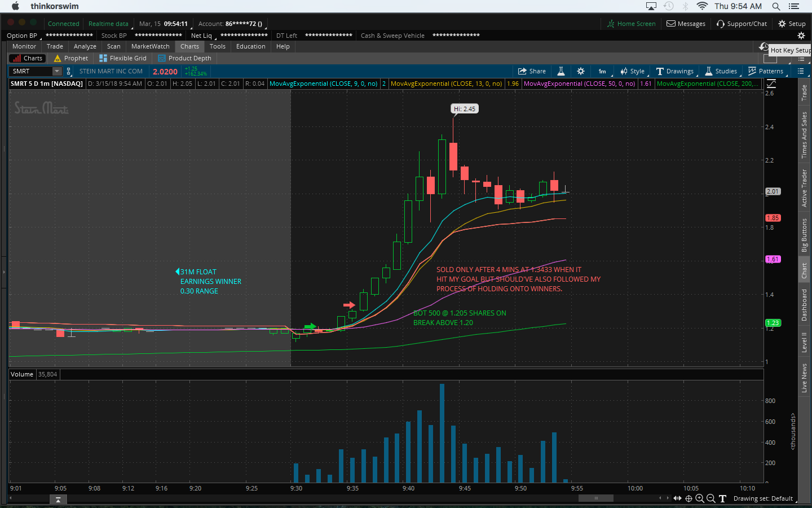Open Support/Chat

(742, 24)
